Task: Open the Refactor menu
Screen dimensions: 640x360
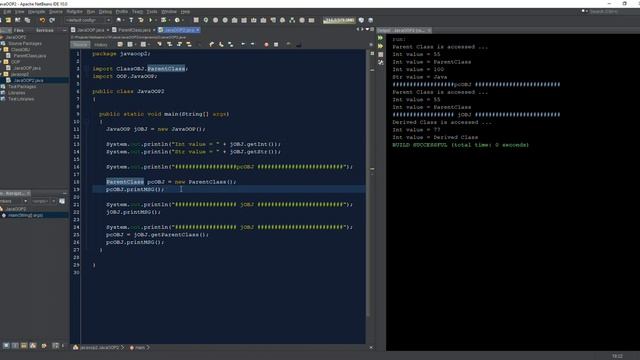Action: point(74,12)
